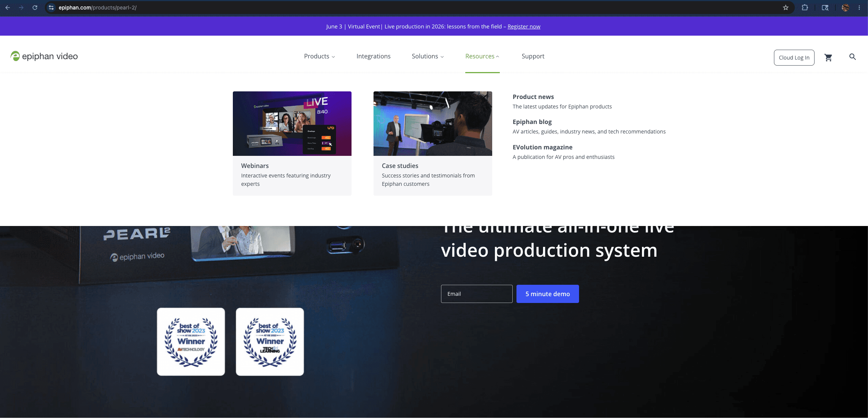Go to homepage via Epiphan Video logo
This screenshot has width=868, height=419.
[44, 56]
